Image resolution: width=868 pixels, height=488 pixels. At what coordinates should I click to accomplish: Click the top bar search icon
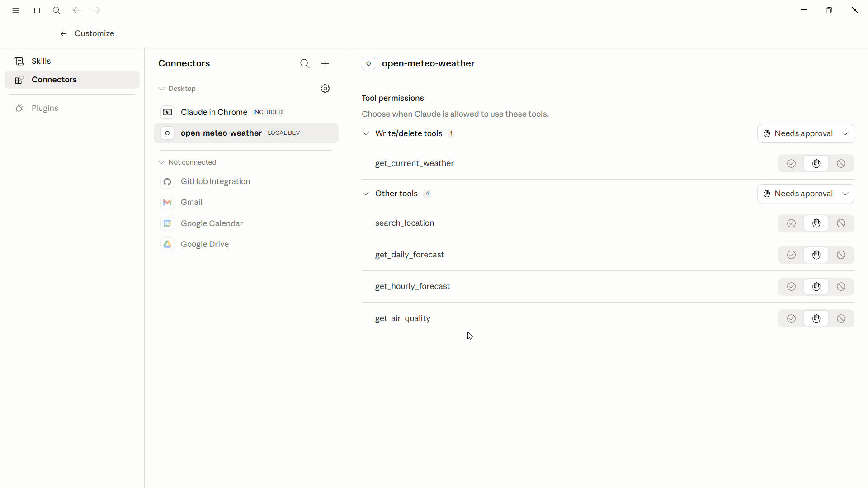click(x=57, y=10)
